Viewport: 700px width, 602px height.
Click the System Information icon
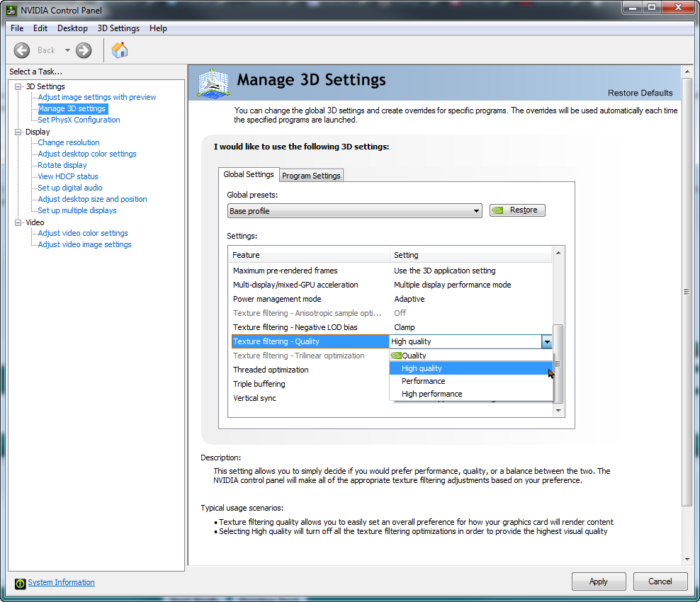point(20,583)
